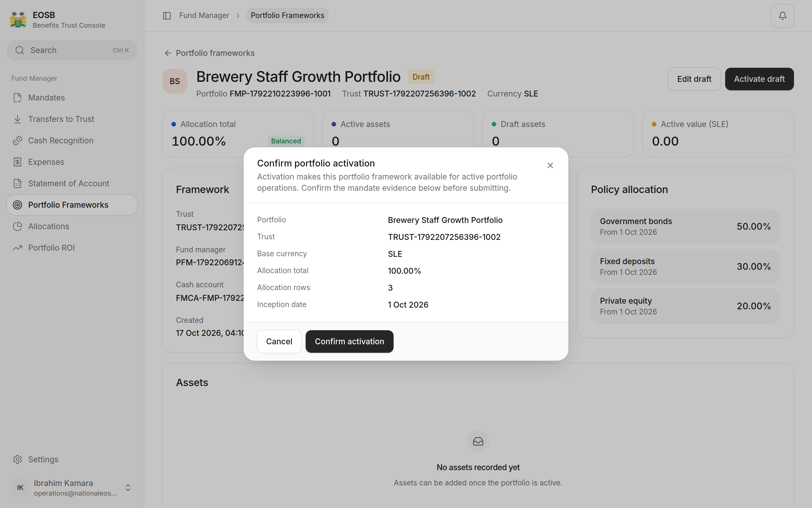
Task: Open notifications bell
Action: (x=782, y=16)
